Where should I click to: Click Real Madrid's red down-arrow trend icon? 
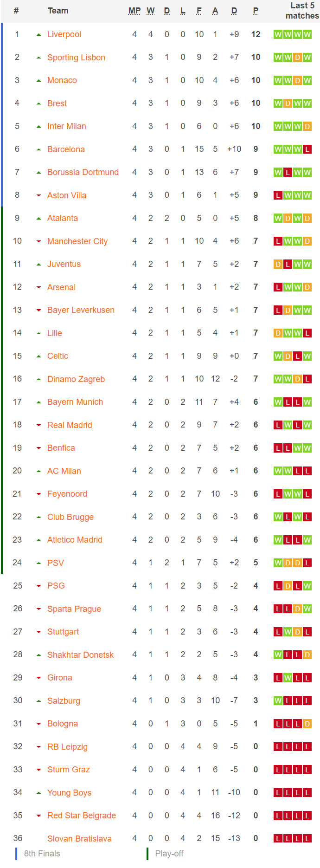click(38, 425)
